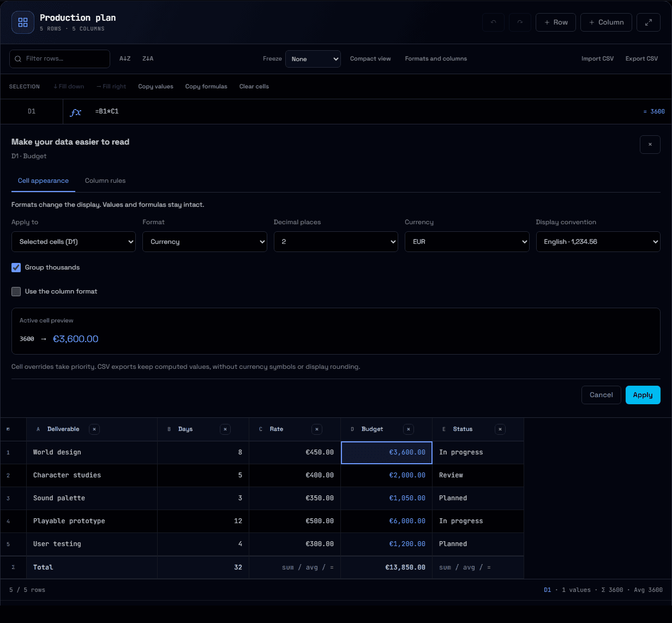Open the Display convention dropdown
The image size is (672, 623).
(598, 242)
